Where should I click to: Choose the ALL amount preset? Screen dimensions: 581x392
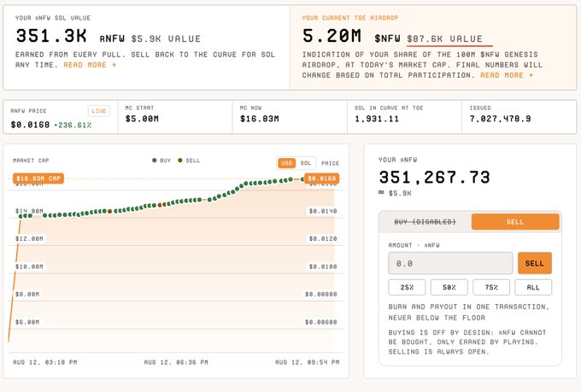coord(533,287)
